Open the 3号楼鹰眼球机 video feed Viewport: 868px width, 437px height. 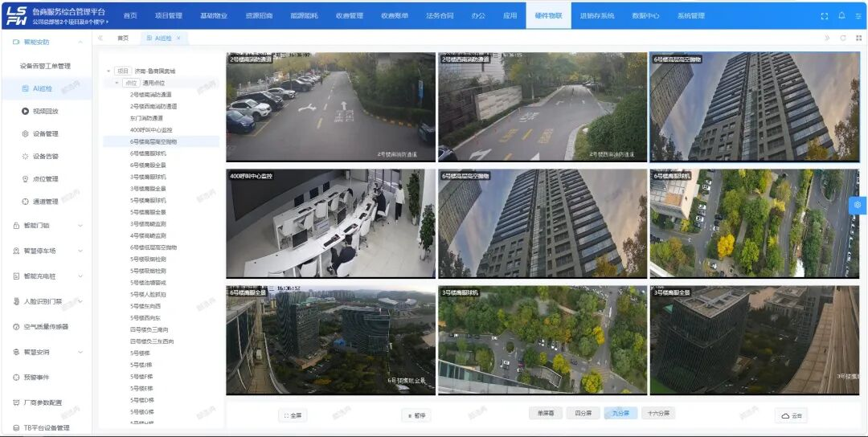click(542, 340)
